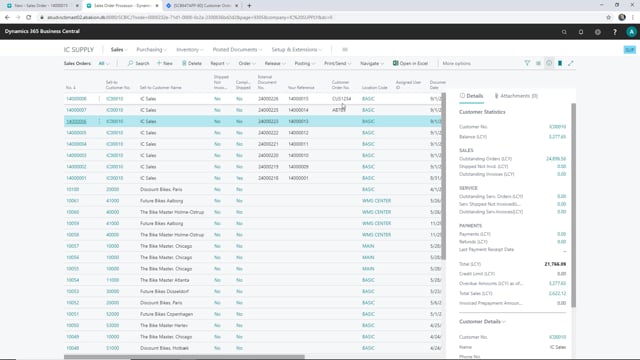Open row actions for order 14000006
The width and height of the screenshot is (640, 360).
pos(99,121)
